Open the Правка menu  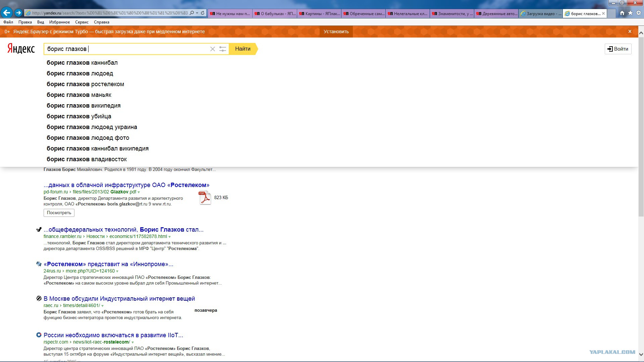pos(25,22)
